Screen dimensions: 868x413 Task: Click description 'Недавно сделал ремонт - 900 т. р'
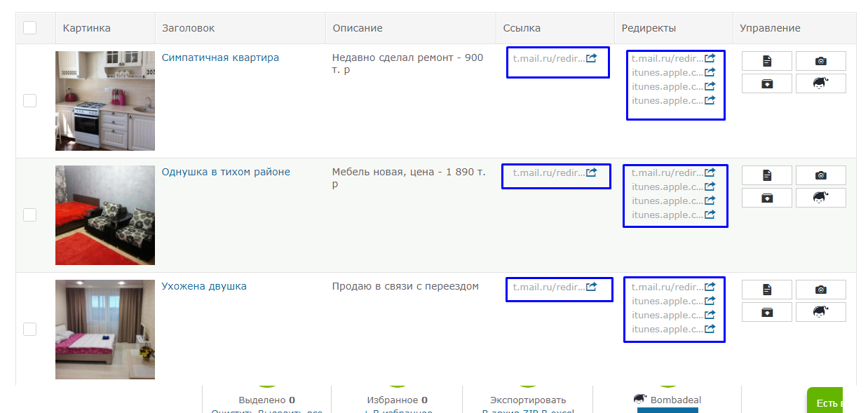click(x=407, y=64)
